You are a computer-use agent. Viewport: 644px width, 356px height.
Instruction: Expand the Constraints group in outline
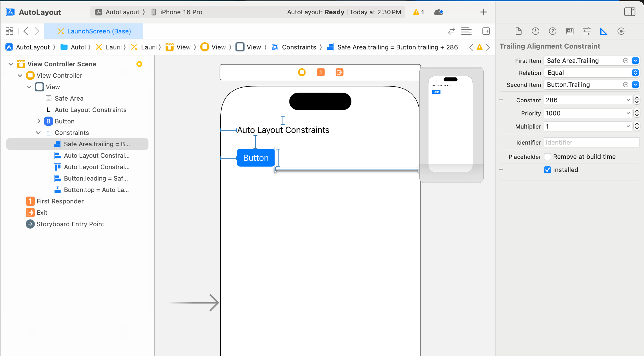38,132
